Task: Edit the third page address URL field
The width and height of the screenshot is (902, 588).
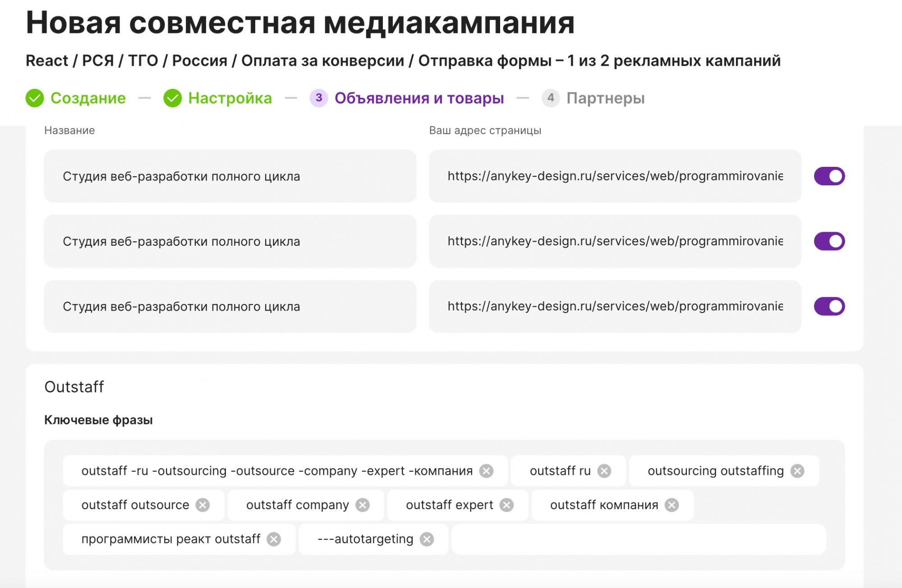Action: point(615,307)
